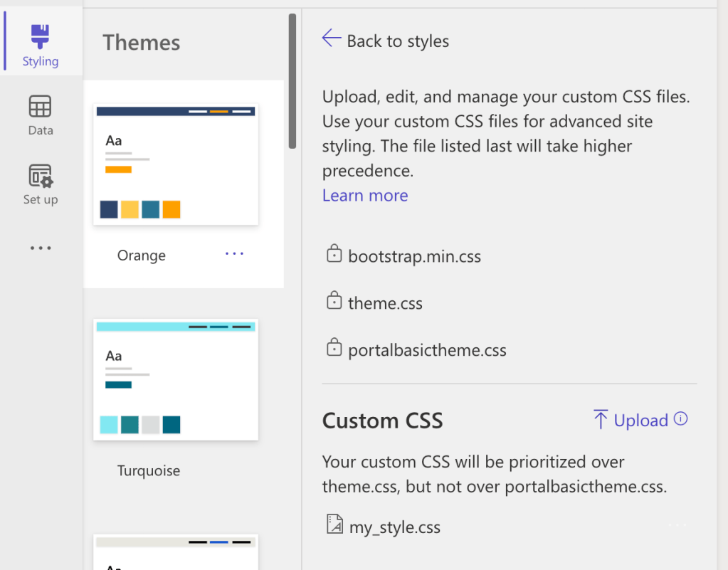Click the light cyan Turquoise theme swatch
The height and width of the screenshot is (570, 728).
tap(109, 425)
